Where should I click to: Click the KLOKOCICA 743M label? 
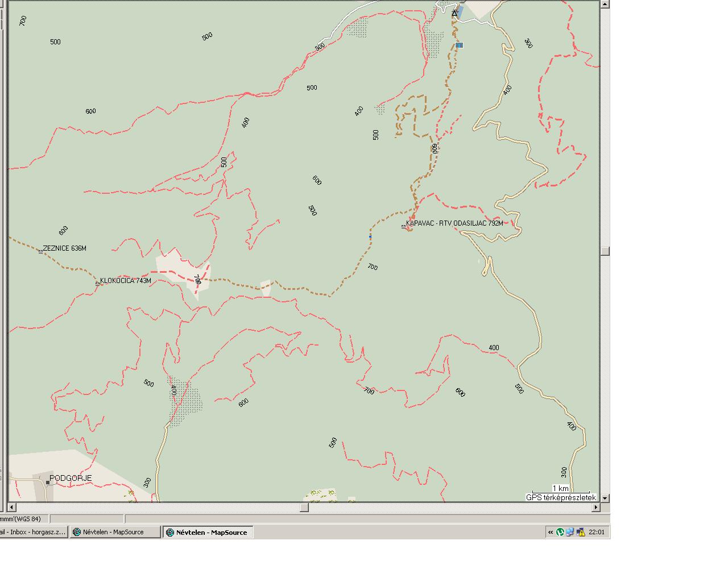126,281
